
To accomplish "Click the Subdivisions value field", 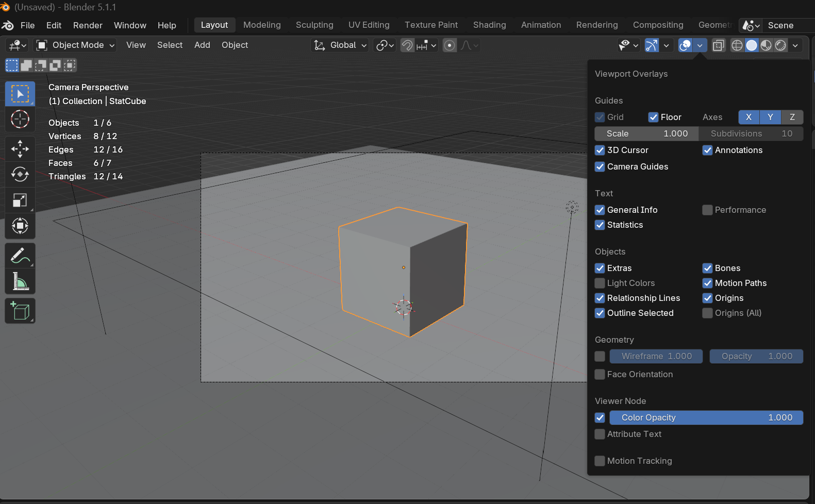I will click(x=751, y=133).
